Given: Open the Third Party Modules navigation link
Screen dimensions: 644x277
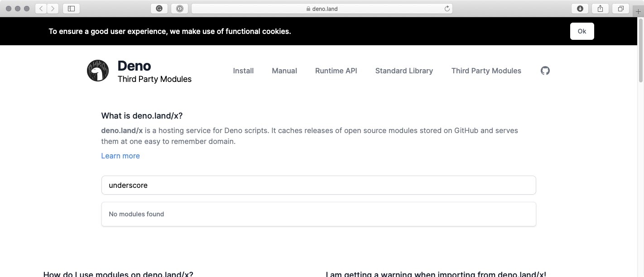Looking at the screenshot, I should pyautogui.click(x=486, y=71).
